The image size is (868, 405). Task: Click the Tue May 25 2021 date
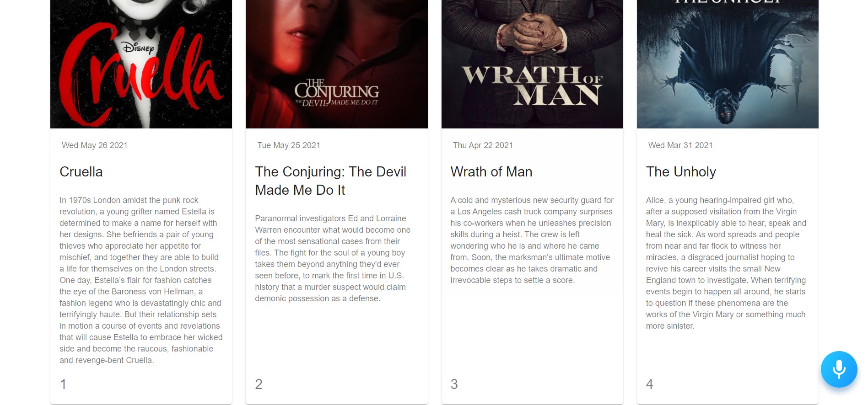289,145
